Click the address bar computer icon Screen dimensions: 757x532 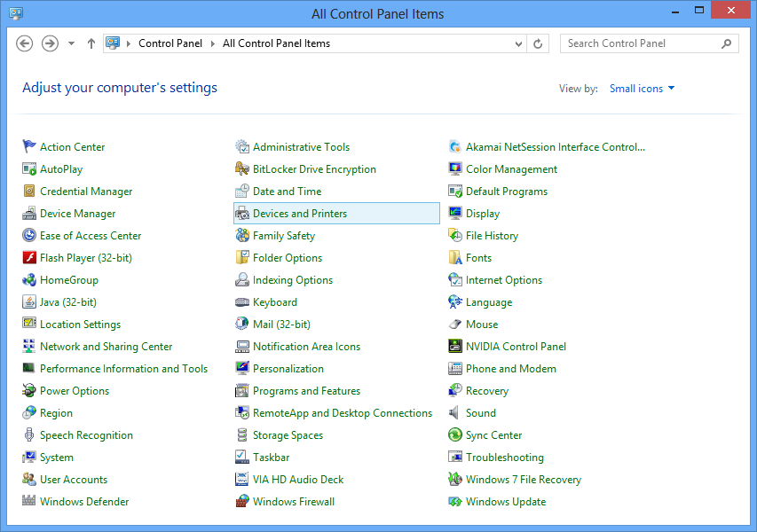[113, 43]
